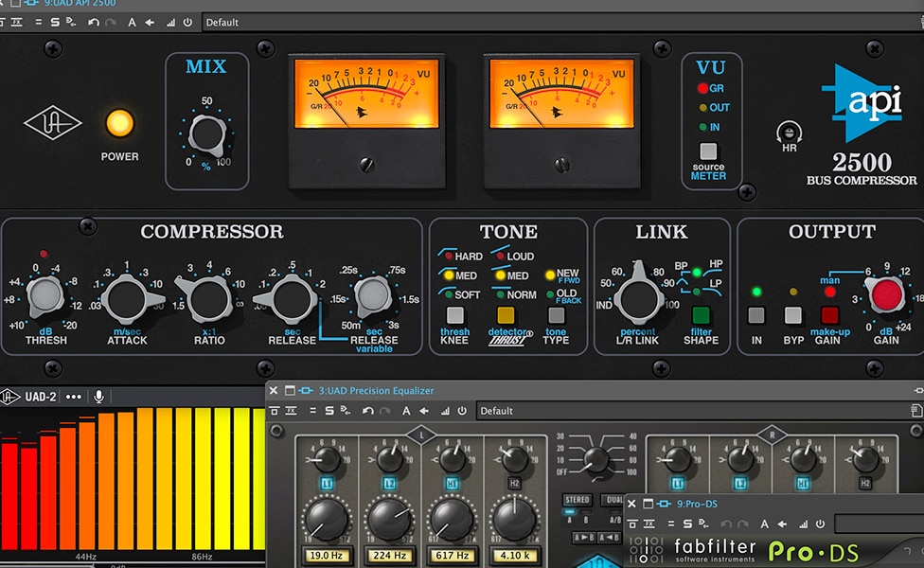This screenshot has width=924, height=568.
Task: Click the m/sec ATTACK knob
Action: pos(127,299)
